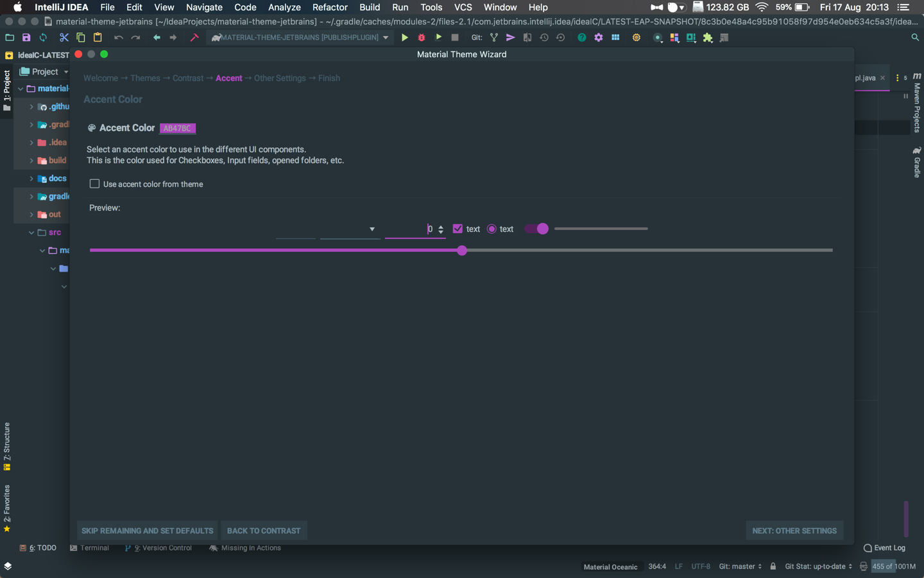Click the red Debug bug icon
Viewport: 924px width, 578px height.
(422, 38)
